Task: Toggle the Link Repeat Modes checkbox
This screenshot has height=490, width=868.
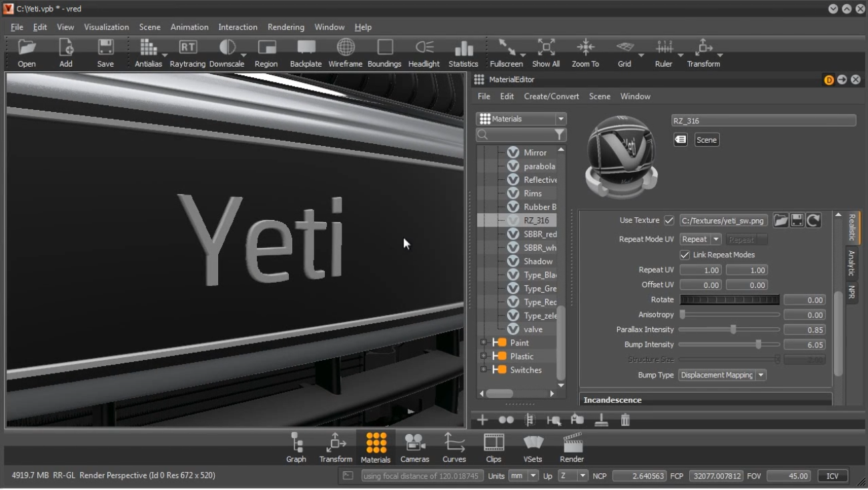Action: point(685,255)
